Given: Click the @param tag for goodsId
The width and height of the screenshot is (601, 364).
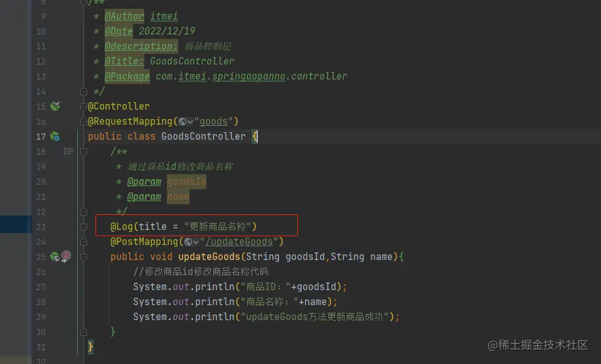Looking at the screenshot, I should tap(144, 182).
